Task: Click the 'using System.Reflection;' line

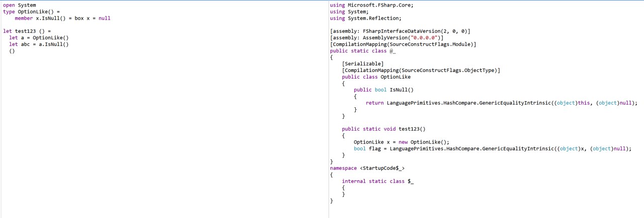Action: [x=366, y=18]
